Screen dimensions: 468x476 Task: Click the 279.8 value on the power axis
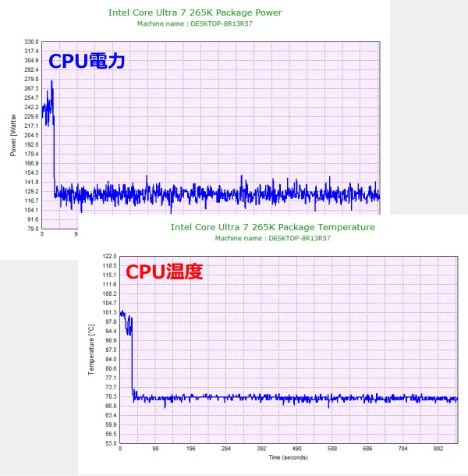(31, 80)
